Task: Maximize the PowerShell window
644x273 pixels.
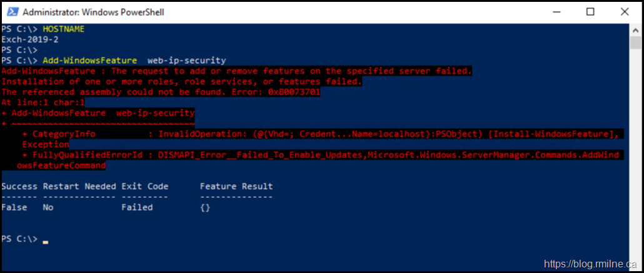Action: [590, 12]
